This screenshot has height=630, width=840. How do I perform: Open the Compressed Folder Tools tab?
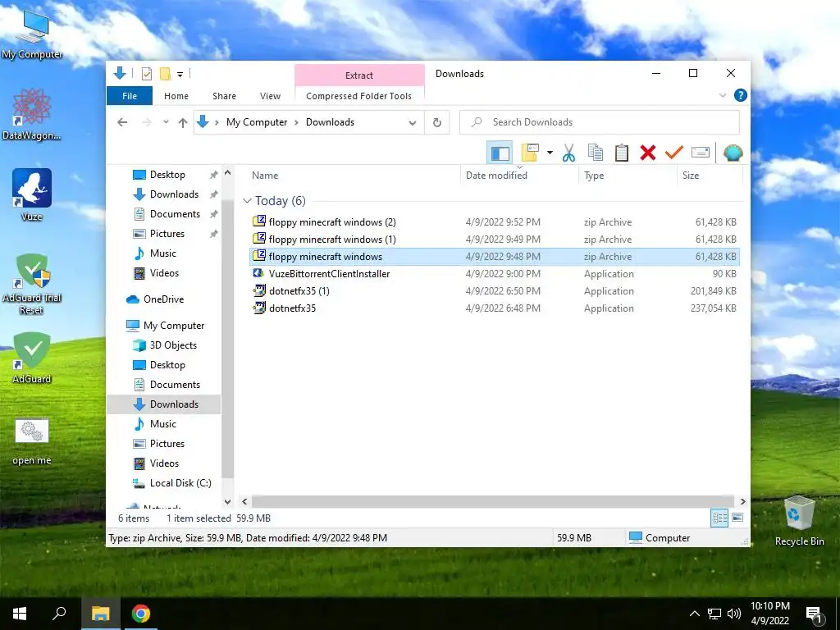(x=359, y=96)
